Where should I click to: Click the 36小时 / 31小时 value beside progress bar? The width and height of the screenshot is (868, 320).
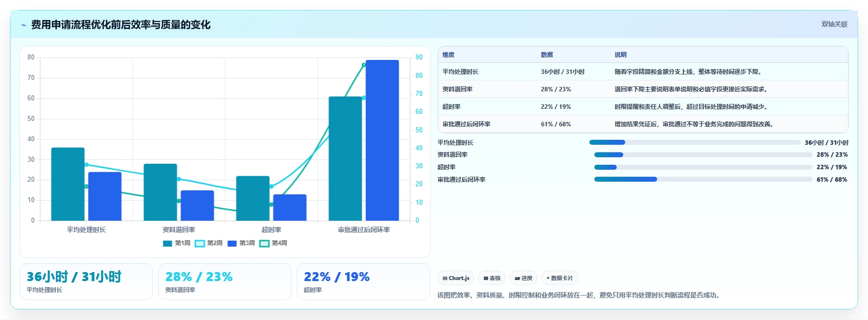click(x=826, y=143)
